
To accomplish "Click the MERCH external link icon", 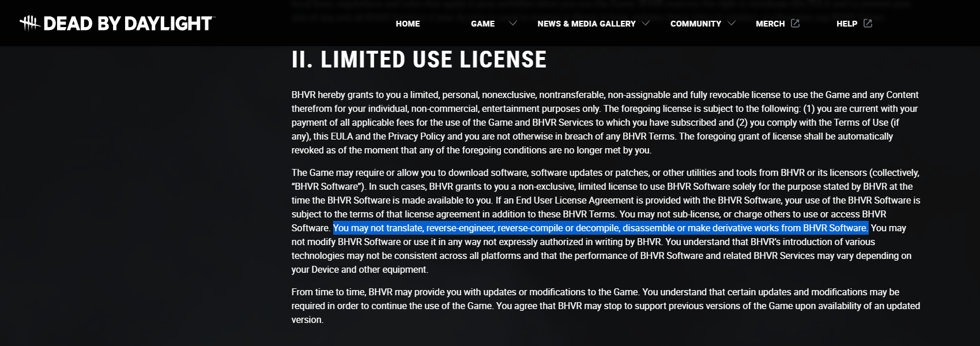I will pos(795,23).
